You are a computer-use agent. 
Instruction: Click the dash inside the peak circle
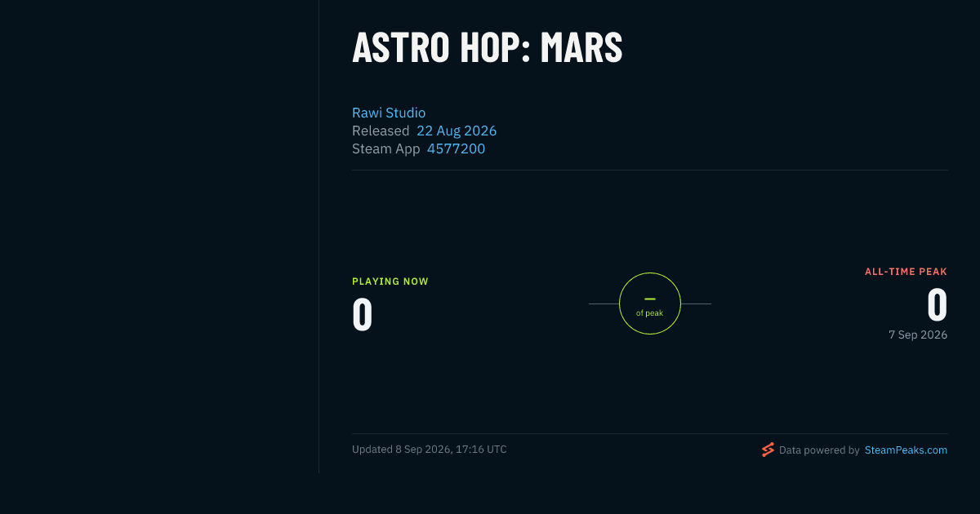point(650,299)
